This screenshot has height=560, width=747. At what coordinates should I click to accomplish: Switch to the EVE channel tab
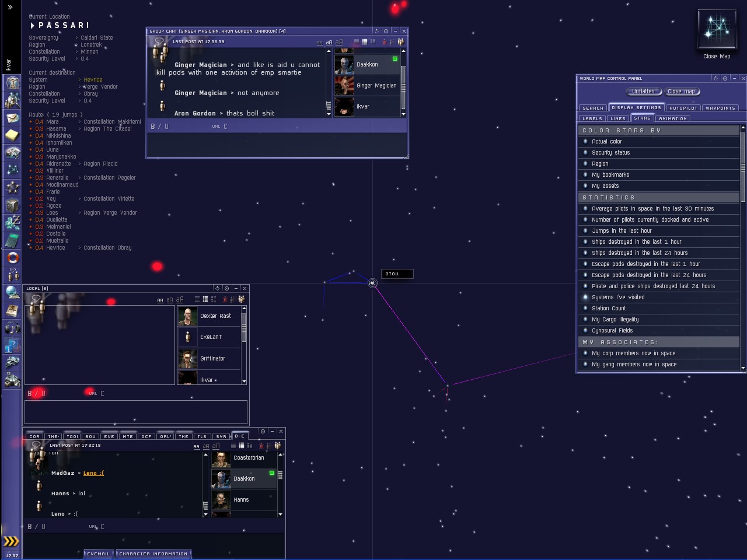click(x=109, y=436)
